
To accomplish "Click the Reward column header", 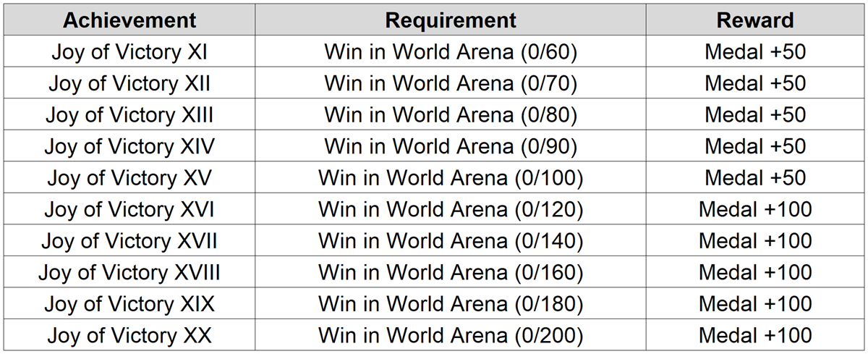I will [755, 20].
